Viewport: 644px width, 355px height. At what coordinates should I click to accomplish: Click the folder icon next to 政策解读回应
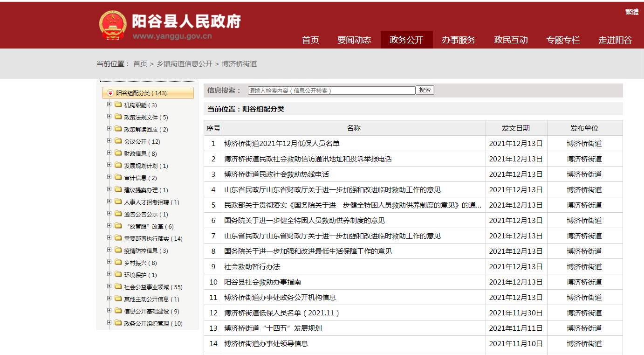118,129
